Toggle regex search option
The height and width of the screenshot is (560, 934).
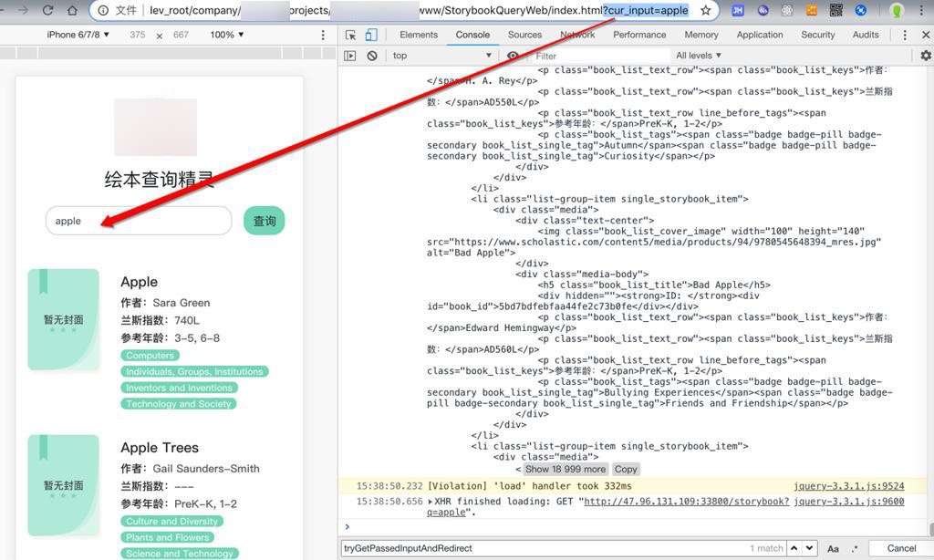(x=854, y=549)
